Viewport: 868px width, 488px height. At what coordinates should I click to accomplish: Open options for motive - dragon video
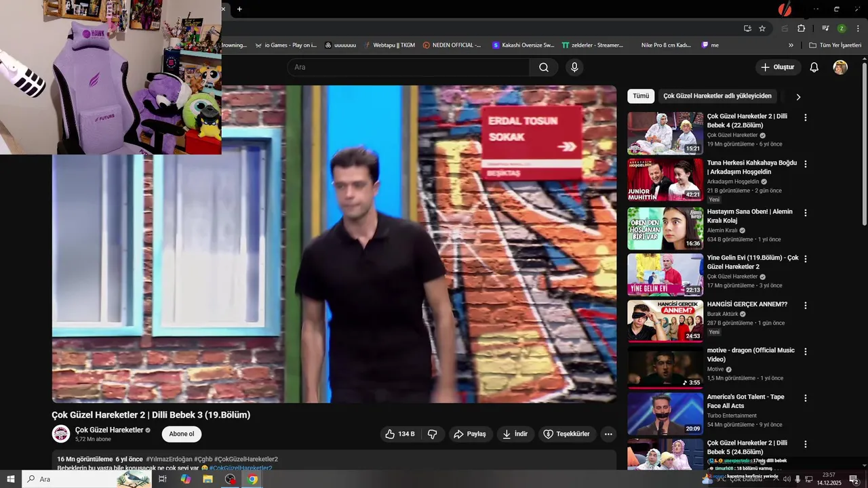(x=806, y=351)
